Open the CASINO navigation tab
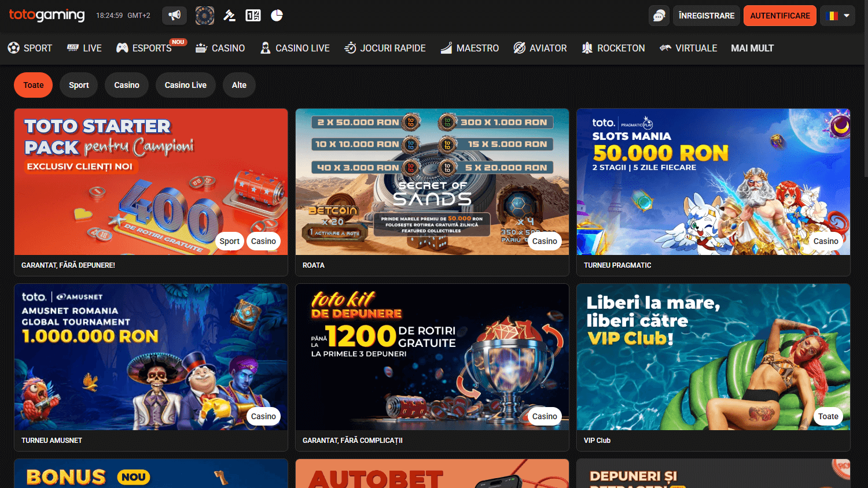 pyautogui.click(x=220, y=48)
